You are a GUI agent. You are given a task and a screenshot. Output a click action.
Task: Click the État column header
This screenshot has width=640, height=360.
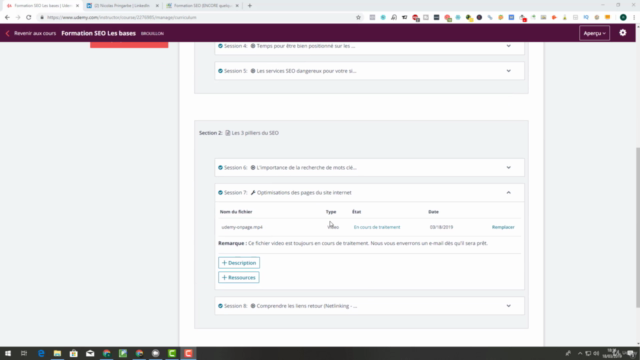(357, 212)
